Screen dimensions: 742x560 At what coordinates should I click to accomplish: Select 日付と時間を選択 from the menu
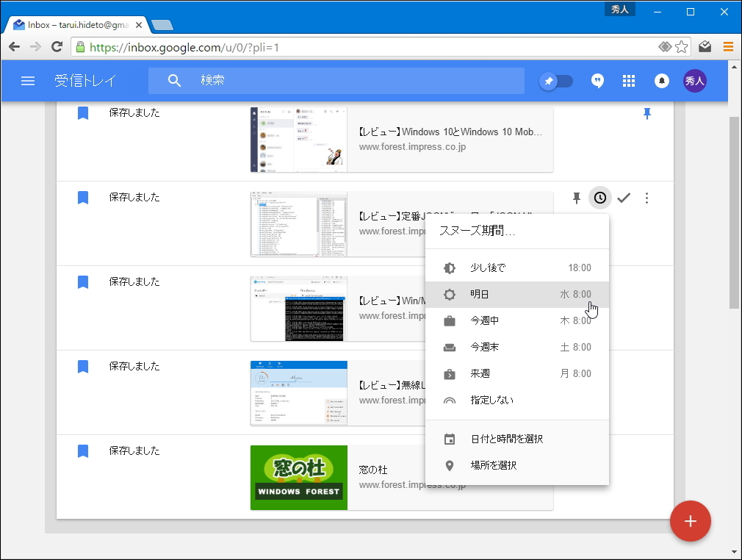[505, 437]
